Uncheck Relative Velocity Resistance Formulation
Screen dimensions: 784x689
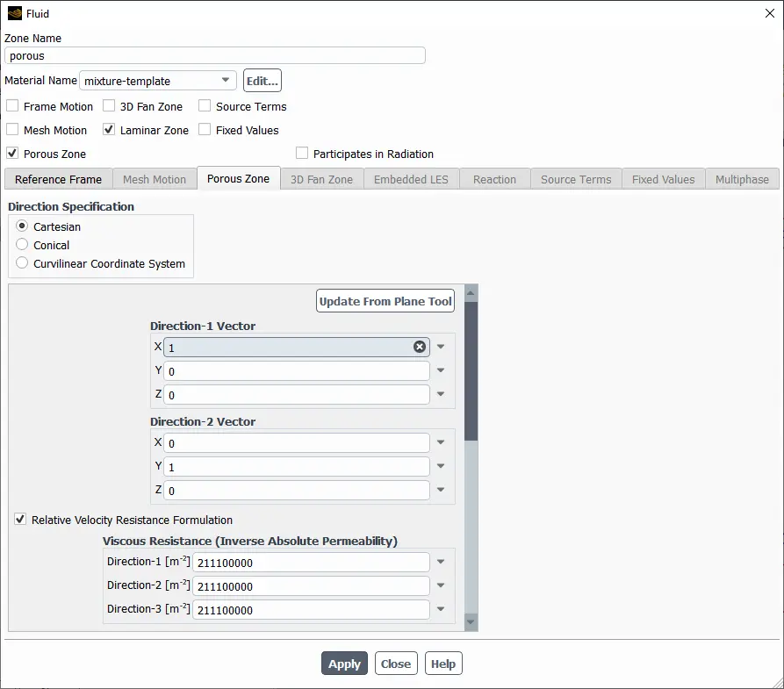coord(20,519)
